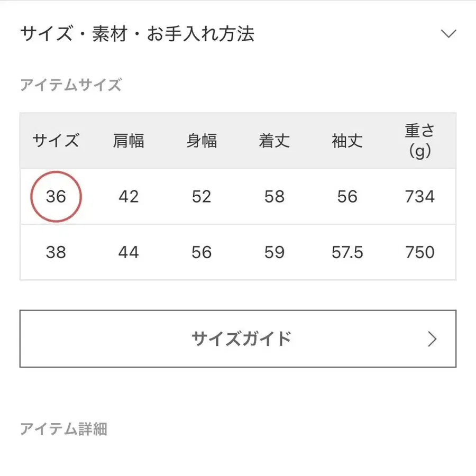476x476 pixels.
Task: Click the アイテムサイズ label
Action: [71, 85]
